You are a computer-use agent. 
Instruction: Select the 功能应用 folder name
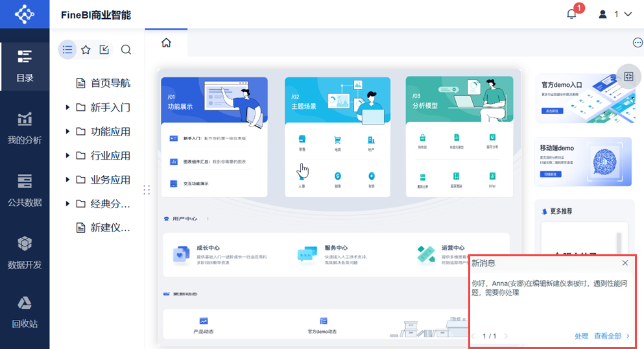point(110,132)
